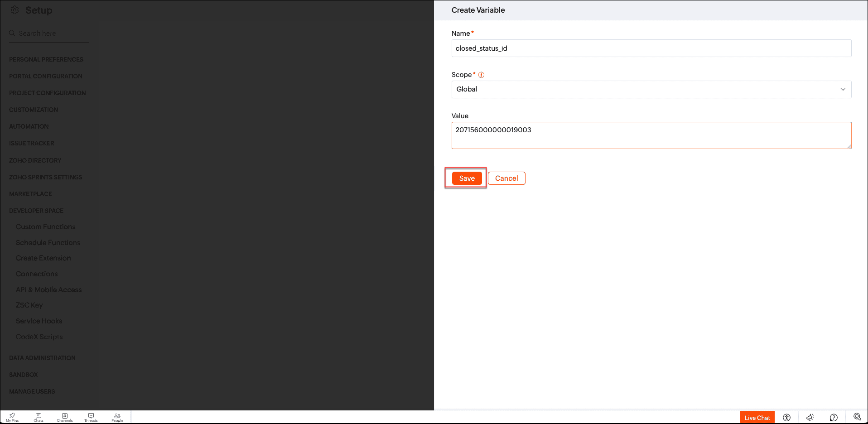868x424 pixels.
Task: Click the accessibility icon in bottom bar
Action: (x=787, y=418)
